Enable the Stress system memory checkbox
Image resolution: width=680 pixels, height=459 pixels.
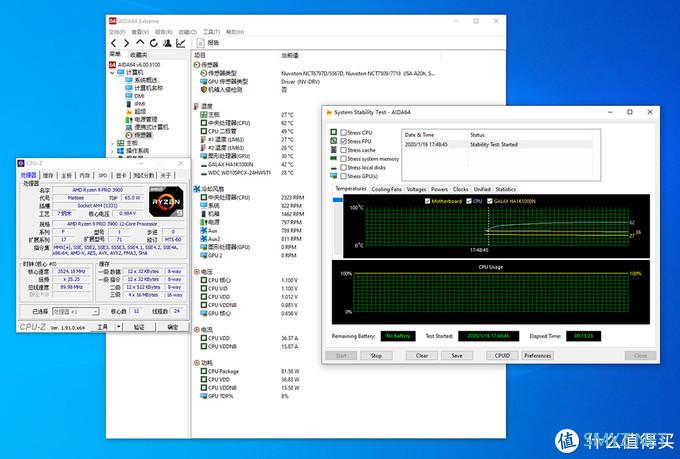tap(343, 159)
